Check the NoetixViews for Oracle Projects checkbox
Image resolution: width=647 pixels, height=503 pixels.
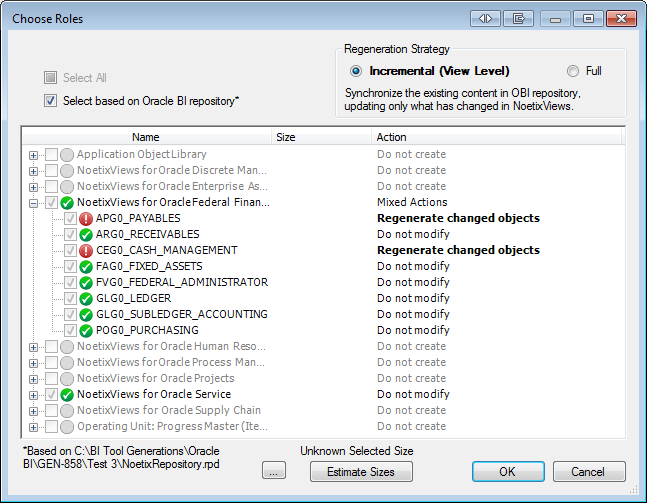click(x=51, y=378)
